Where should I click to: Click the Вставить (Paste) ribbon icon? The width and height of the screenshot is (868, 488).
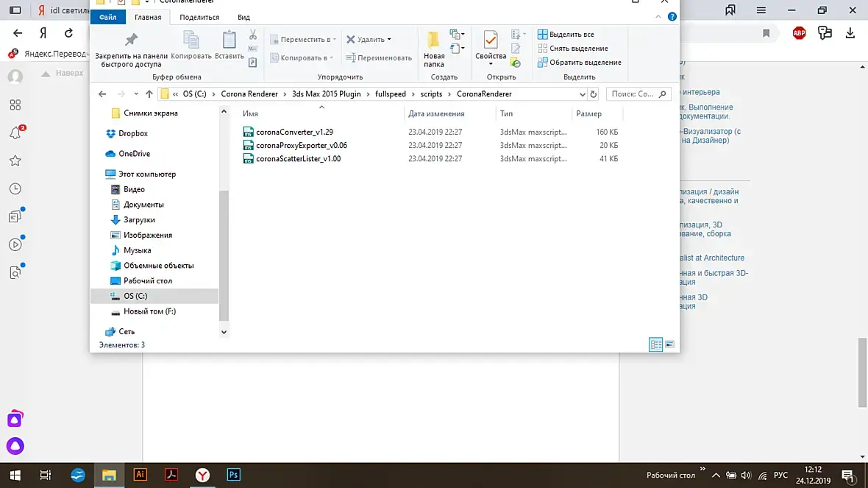click(230, 40)
